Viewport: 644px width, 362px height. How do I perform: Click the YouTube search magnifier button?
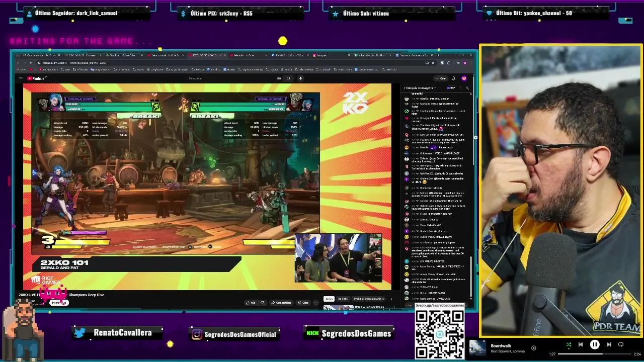point(288,78)
